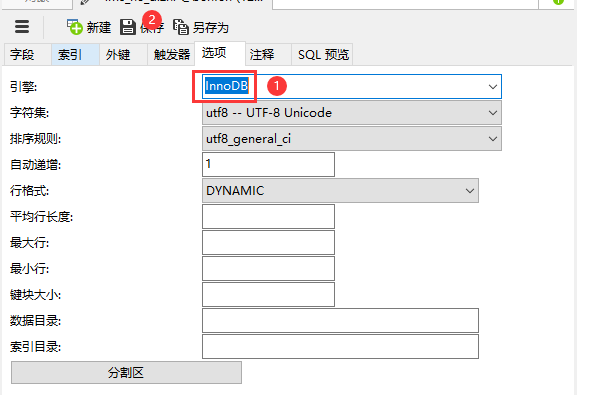Open the hamburger menu icon
The height and width of the screenshot is (395, 590).
(22, 27)
